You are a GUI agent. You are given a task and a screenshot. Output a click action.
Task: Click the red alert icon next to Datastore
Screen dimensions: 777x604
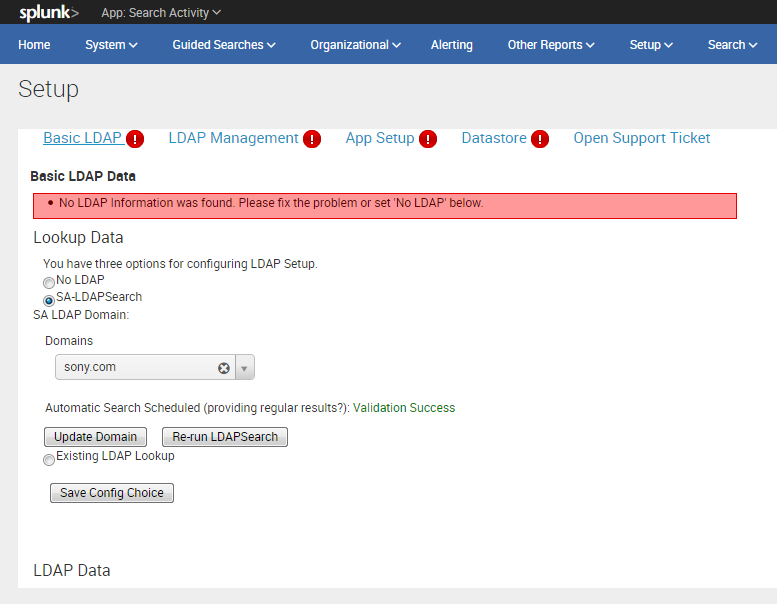[540, 139]
